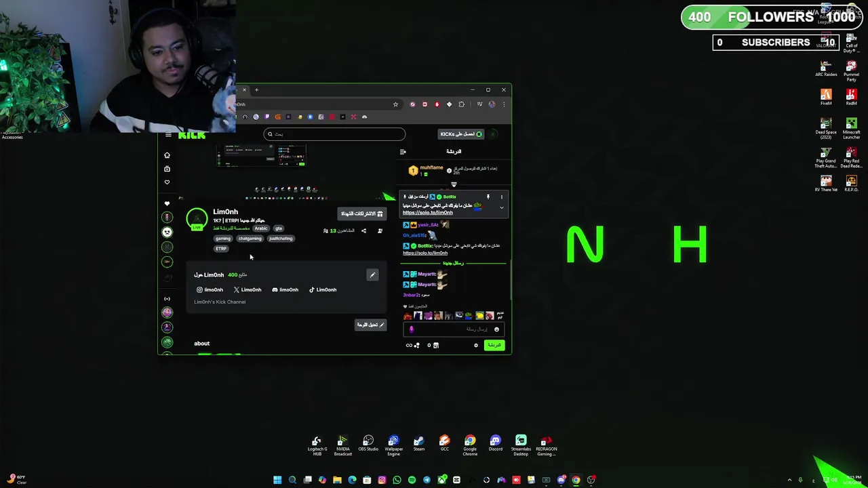Screen dimensions: 868x488
Task: Select the gta tag
Action: coord(279,228)
